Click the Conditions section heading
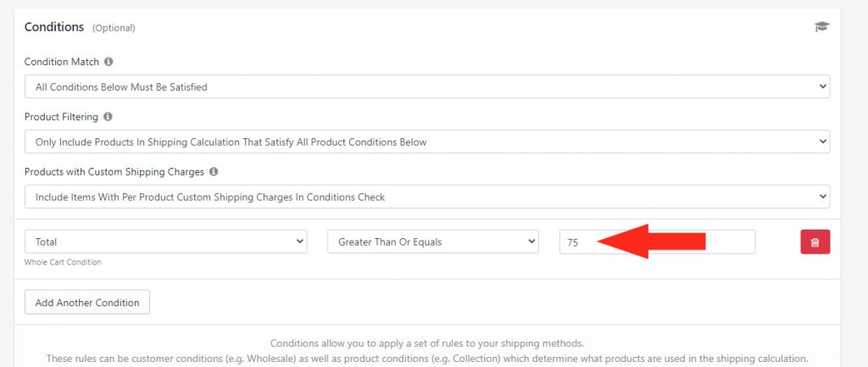This screenshot has height=367, width=868. point(54,26)
